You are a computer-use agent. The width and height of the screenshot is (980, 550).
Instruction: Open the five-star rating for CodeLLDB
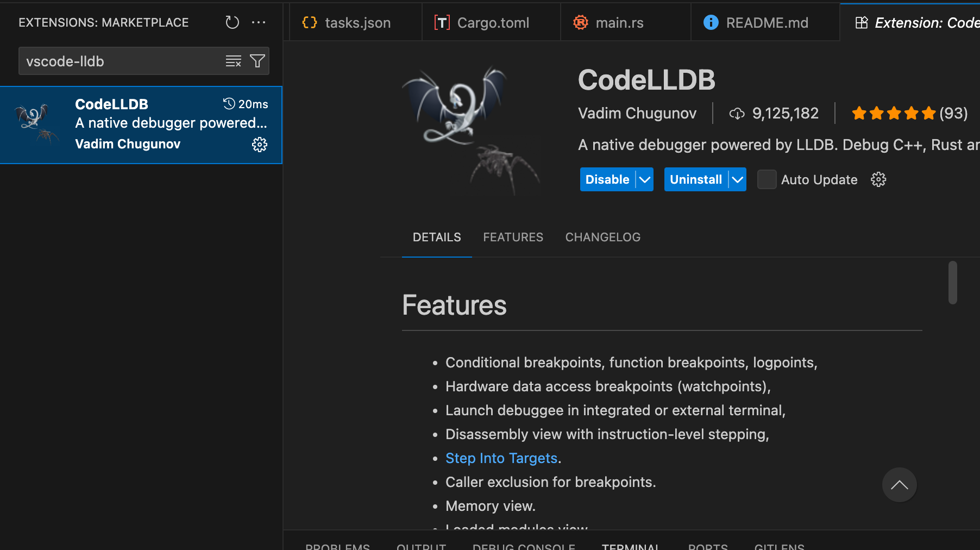tap(893, 113)
